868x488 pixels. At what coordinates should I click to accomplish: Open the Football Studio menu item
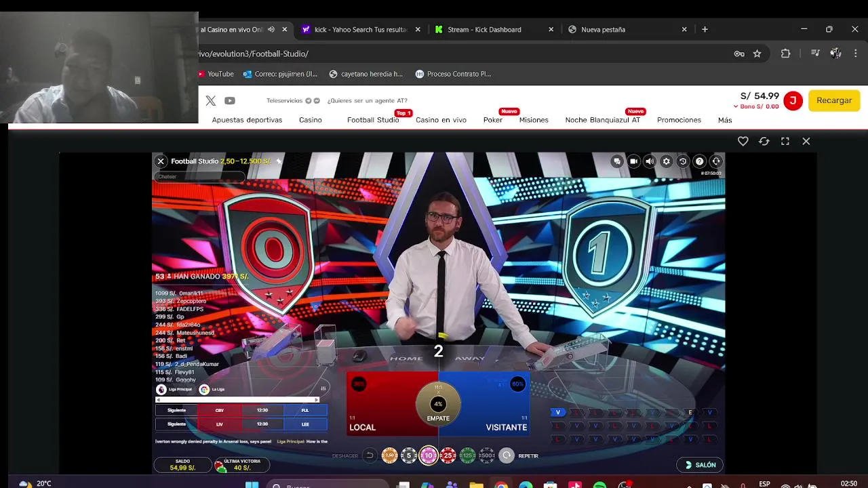373,120
